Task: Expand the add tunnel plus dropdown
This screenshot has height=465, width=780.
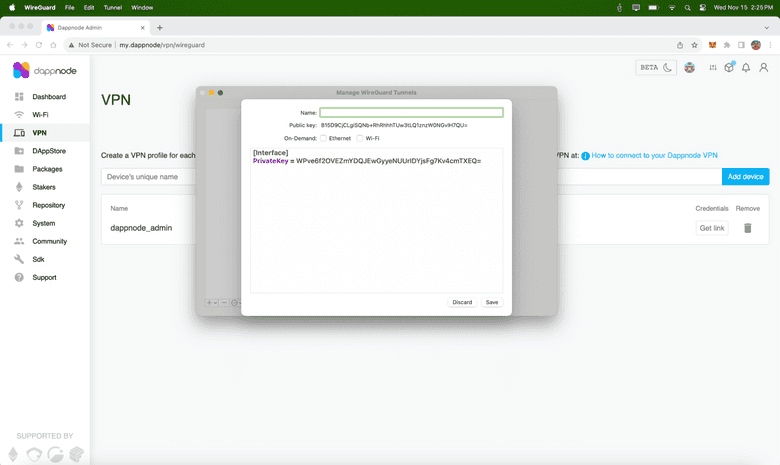Action: (212, 302)
